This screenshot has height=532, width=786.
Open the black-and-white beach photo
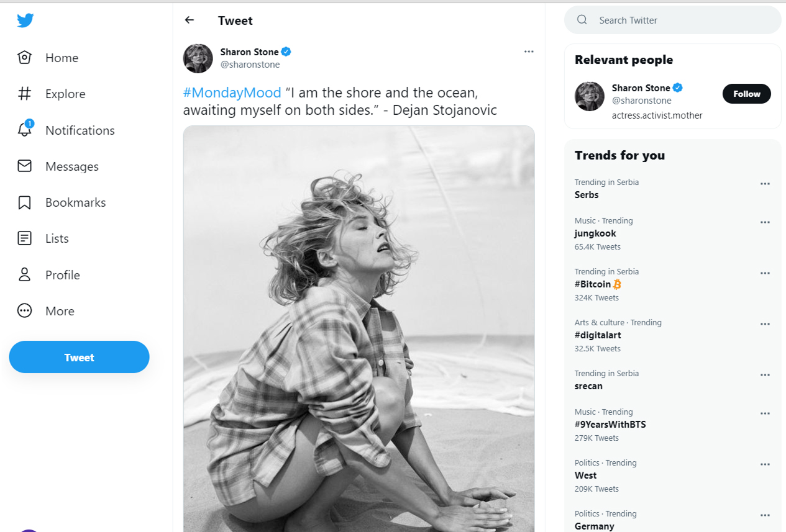[359, 328]
